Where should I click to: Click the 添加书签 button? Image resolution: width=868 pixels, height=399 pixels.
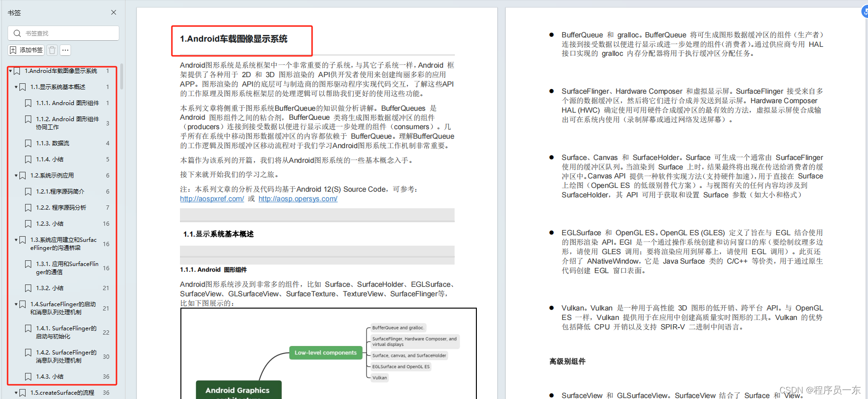click(x=27, y=50)
